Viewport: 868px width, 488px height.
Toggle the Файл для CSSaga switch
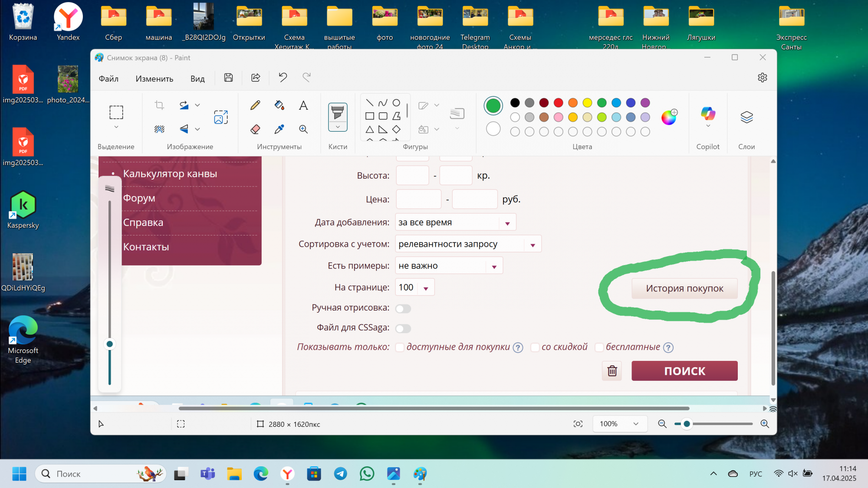click(x=403, y=328)
